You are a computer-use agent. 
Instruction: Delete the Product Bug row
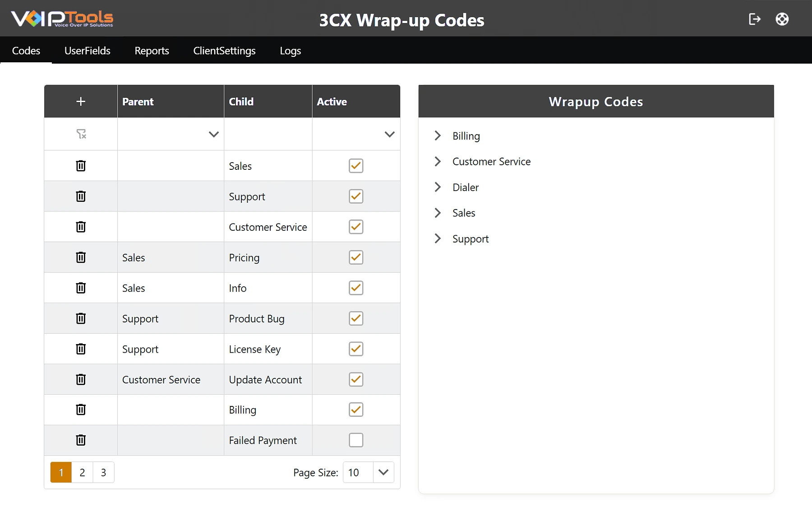(81, 318)
